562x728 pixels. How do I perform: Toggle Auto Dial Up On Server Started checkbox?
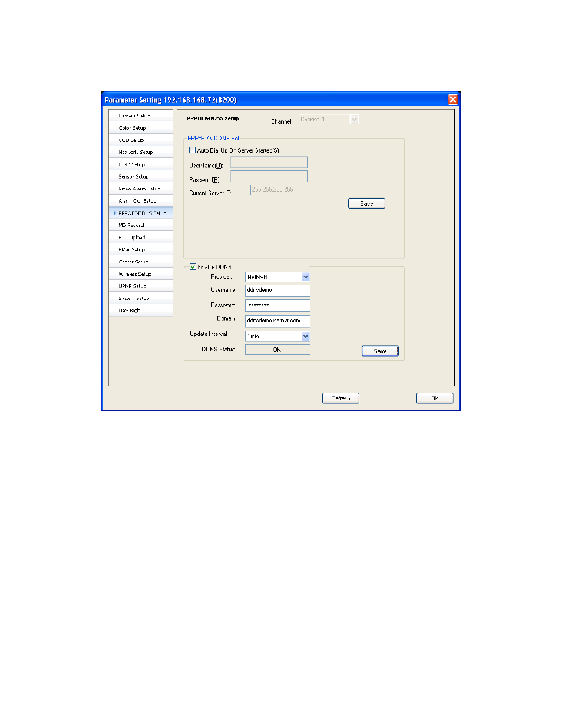(x=192, y=150)
